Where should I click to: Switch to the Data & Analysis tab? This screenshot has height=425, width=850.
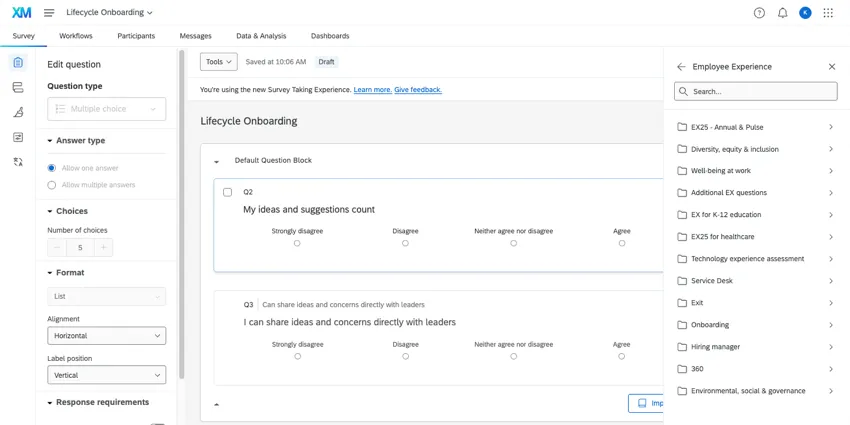[x=261, y=36]
